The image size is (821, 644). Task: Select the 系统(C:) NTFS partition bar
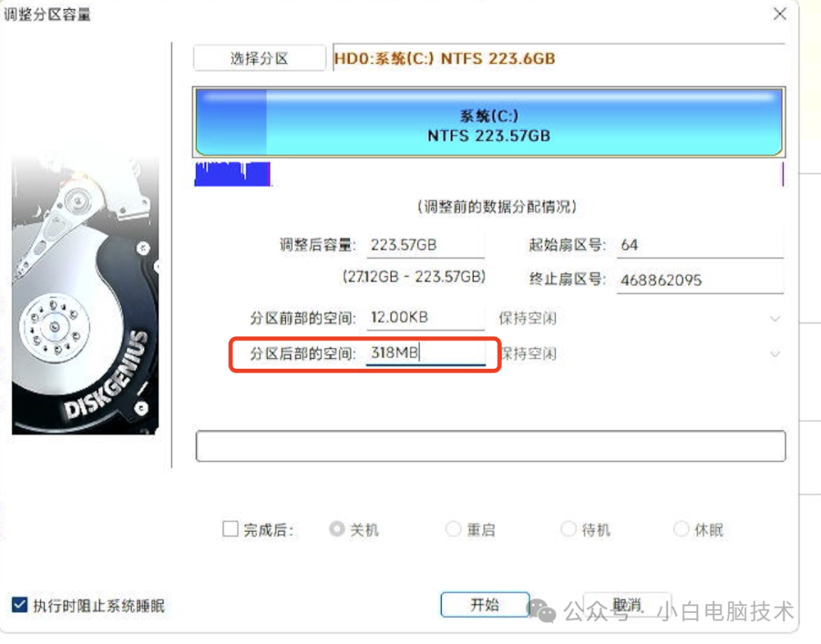tap(489, 122)
